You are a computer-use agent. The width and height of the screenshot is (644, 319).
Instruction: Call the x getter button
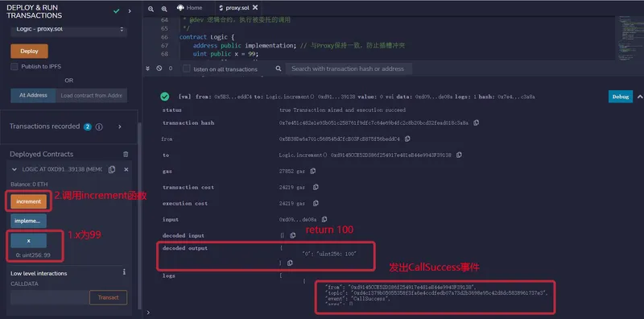[x=29, y=241]
